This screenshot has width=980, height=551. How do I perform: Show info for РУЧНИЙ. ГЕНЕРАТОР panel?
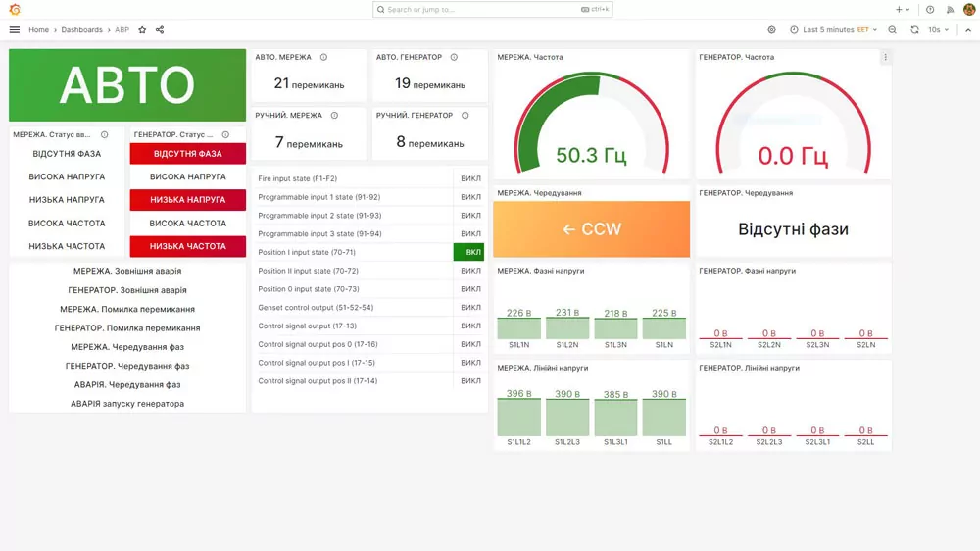click(465, 115)
